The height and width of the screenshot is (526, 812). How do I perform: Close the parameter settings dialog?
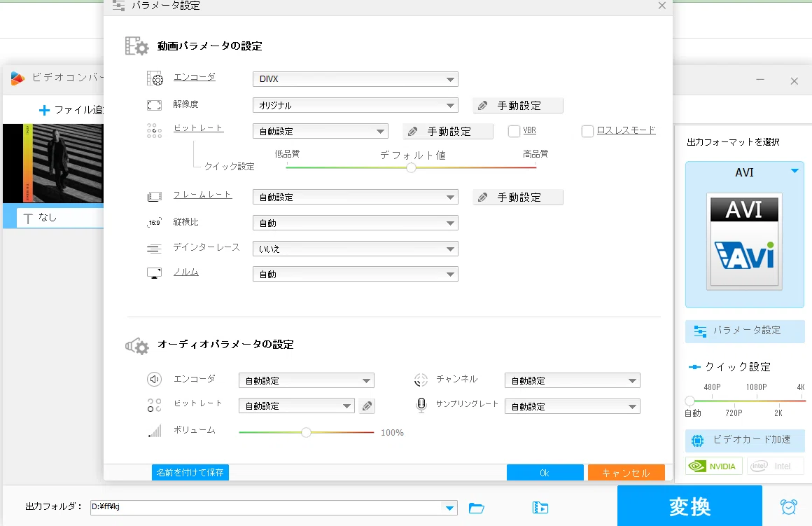[x=661, y=6]
